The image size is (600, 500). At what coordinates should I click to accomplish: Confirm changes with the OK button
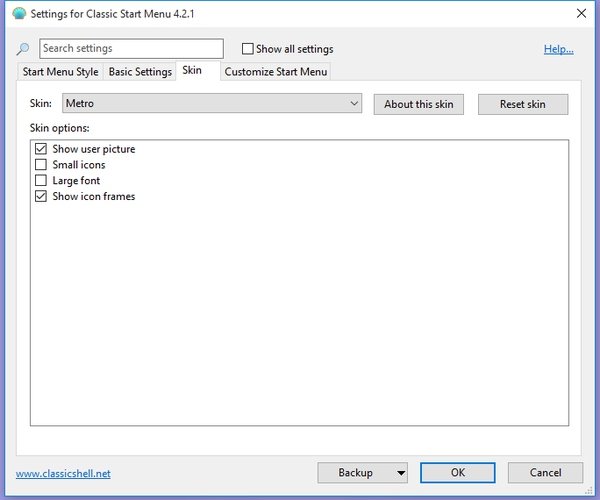[458, 473]
